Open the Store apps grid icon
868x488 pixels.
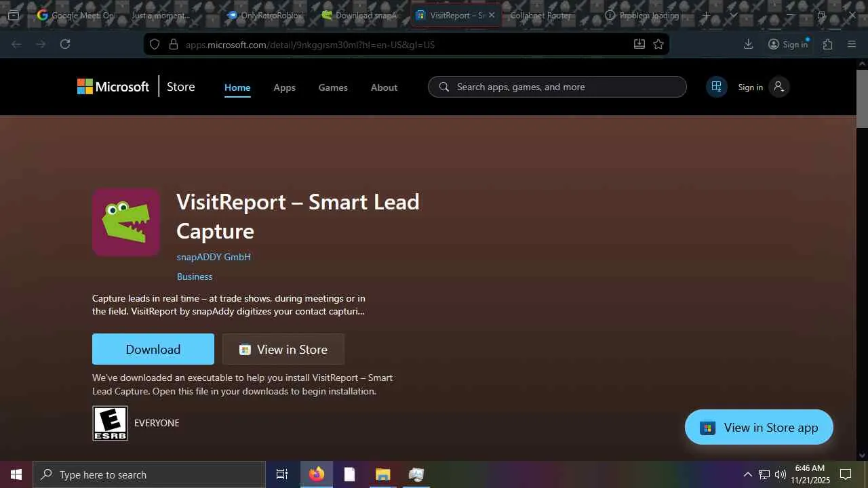(716, 87)
